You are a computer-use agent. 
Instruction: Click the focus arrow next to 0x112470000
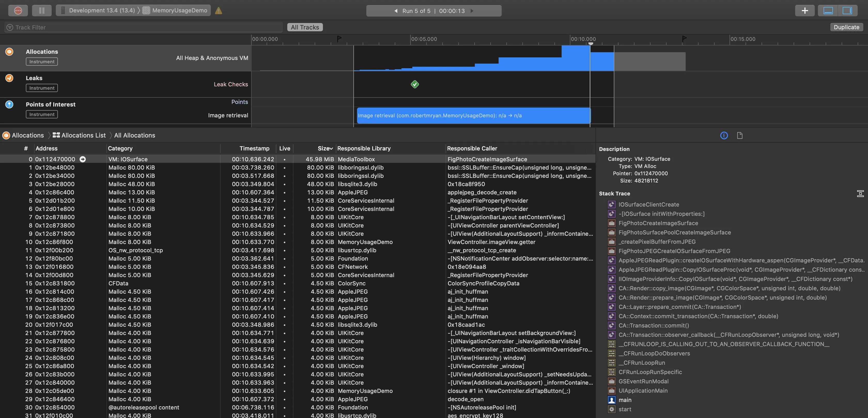[83, 159]
